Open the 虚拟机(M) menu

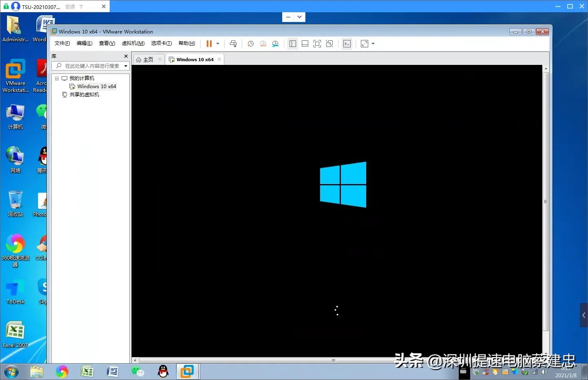coord(133,43)
